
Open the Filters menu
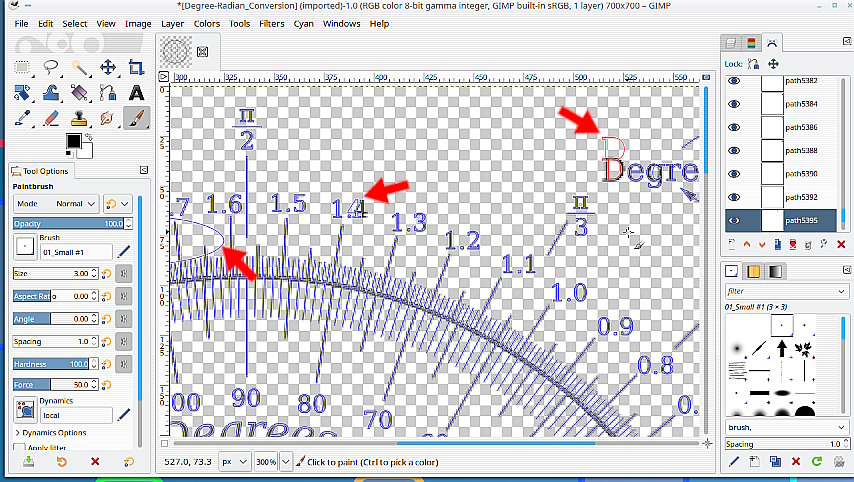[x=271, y=23]
